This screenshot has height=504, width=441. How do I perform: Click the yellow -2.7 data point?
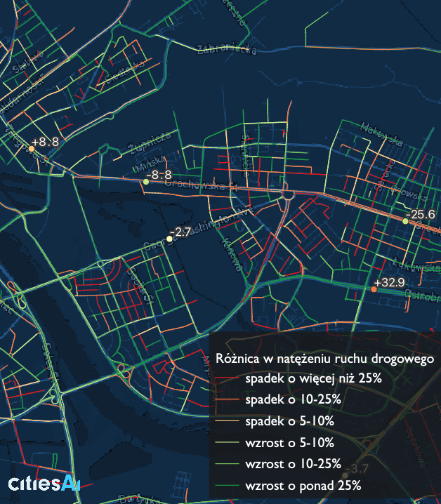[x=169, y=239]
